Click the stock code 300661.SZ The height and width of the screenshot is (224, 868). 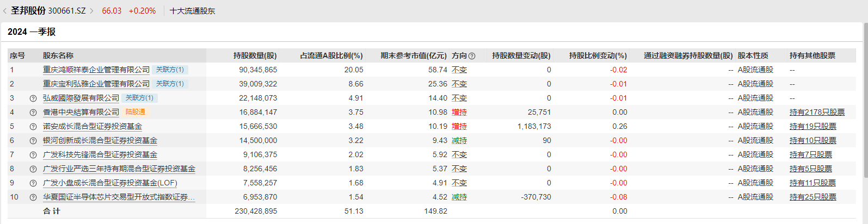coord(67,11)
